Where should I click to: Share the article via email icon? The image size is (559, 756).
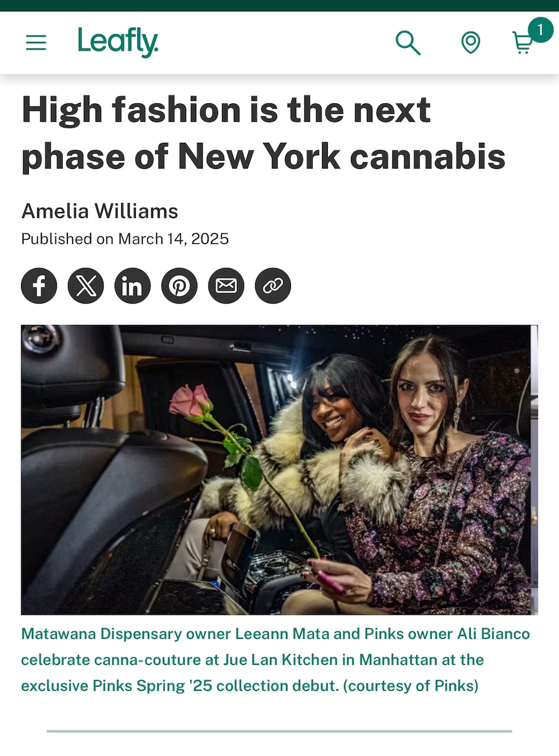226,286
